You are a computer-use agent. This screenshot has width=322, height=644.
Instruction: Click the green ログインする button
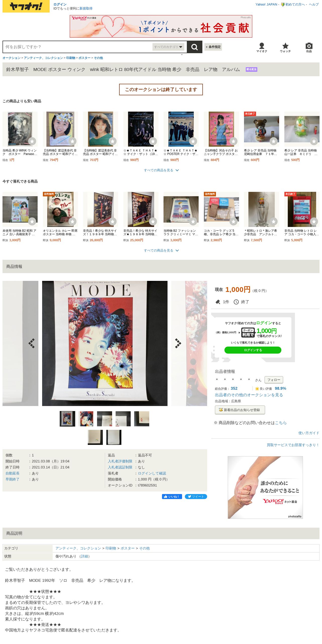pyautogui.click(x=253, y=350)
